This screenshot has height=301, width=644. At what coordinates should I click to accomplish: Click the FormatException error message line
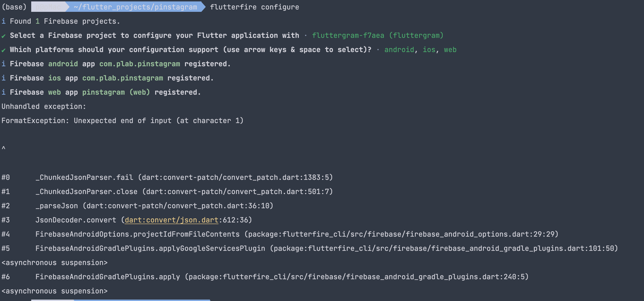pos(122,121)
